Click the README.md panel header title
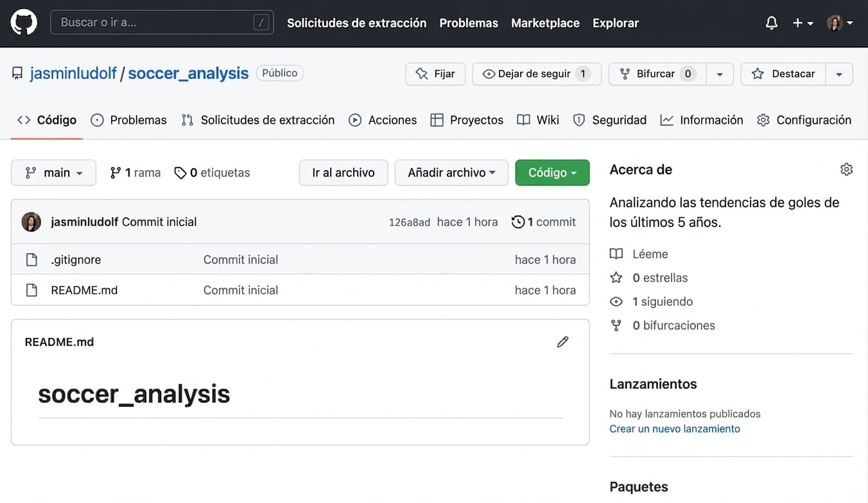This screenshot has height=503, width=868. 59,342
